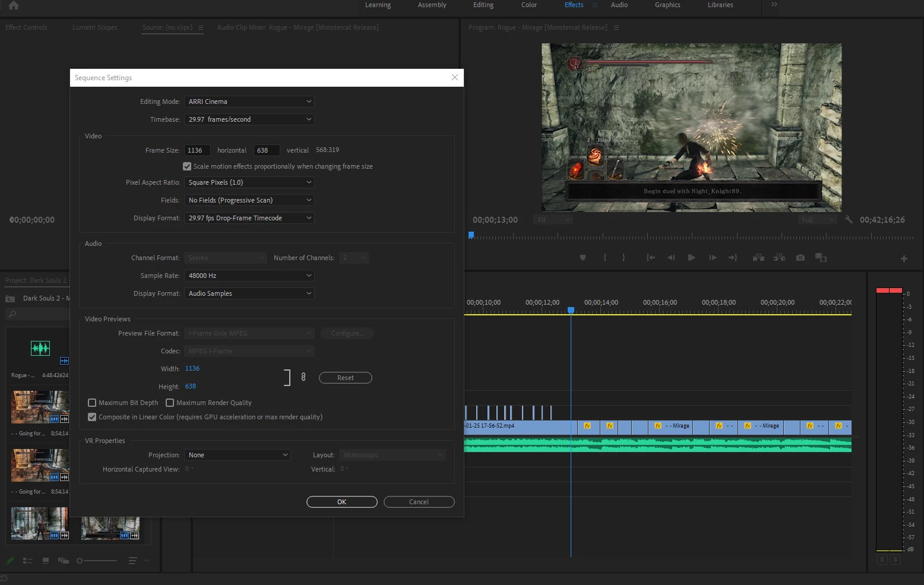Click the link chain icon for preview dimensions
Image resolution: width=924 pixels, height=585 pixels.
(x=303, y=377)
